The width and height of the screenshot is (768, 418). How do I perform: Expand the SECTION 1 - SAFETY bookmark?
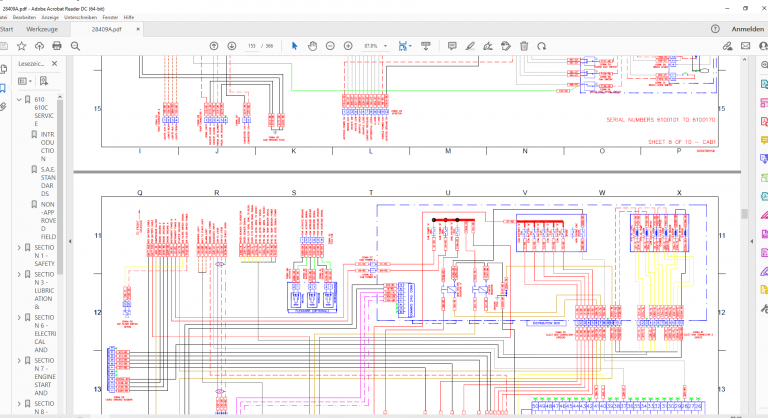click(19, 247)
